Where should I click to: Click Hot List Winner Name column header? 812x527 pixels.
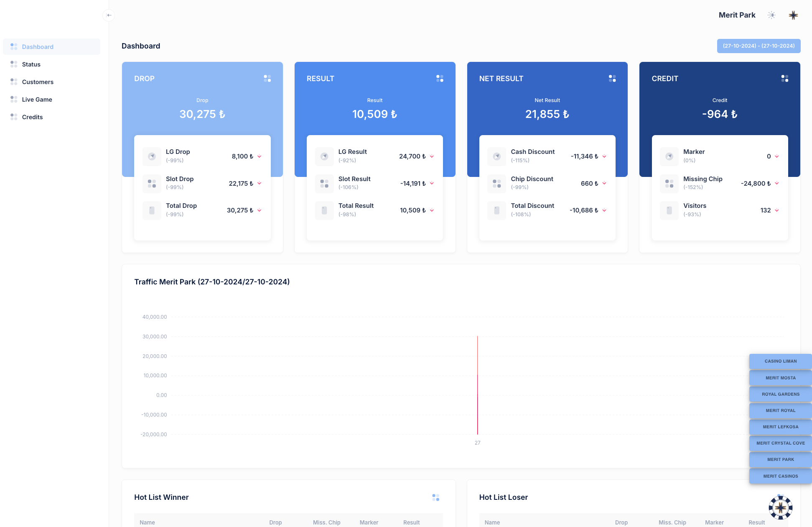click(147, 522)
